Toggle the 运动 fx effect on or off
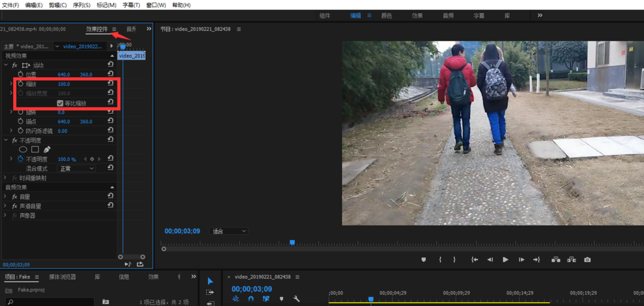 point(14,65)
